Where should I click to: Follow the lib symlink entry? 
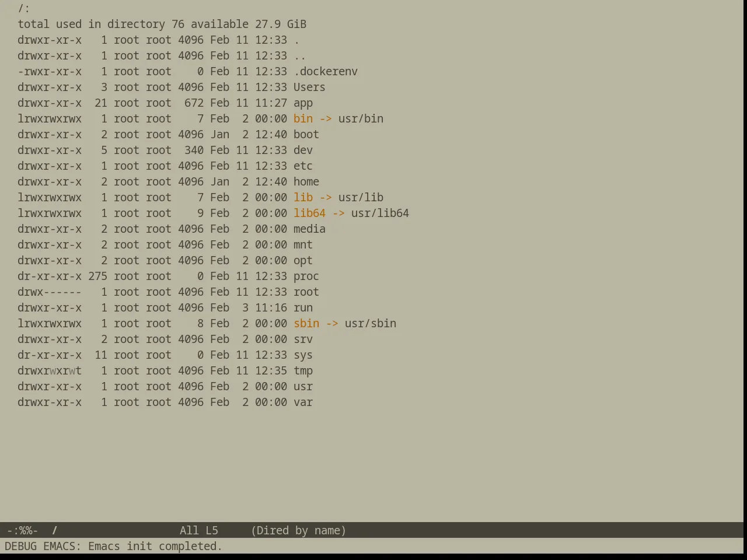tap(303, 197)
